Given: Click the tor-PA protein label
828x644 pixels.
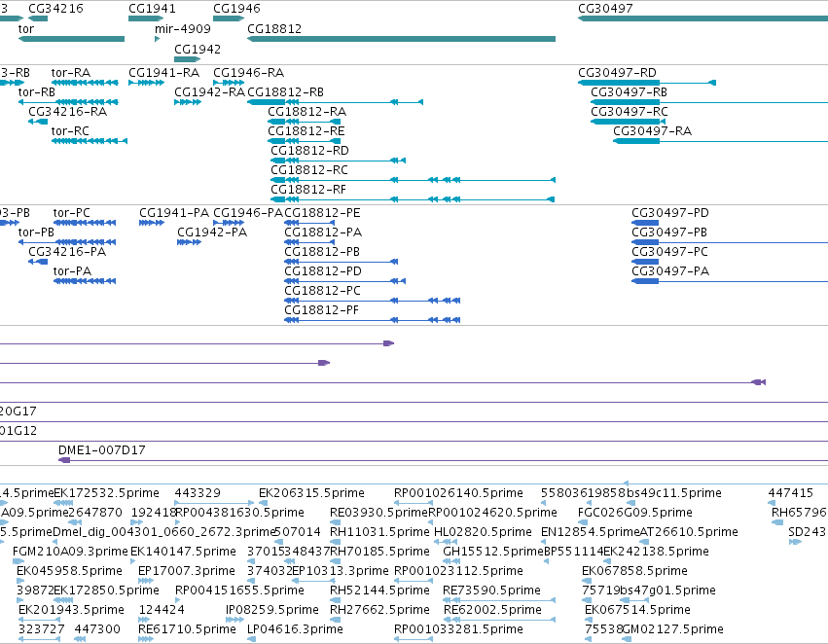Looking at the screenshot, I should (x=72, y=271).
